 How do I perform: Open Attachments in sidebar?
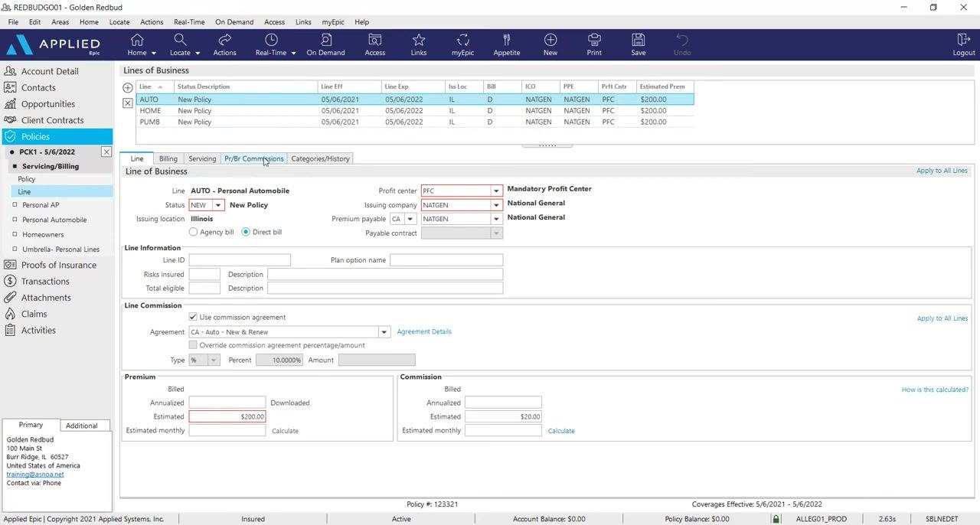click(x=46, y=298)
